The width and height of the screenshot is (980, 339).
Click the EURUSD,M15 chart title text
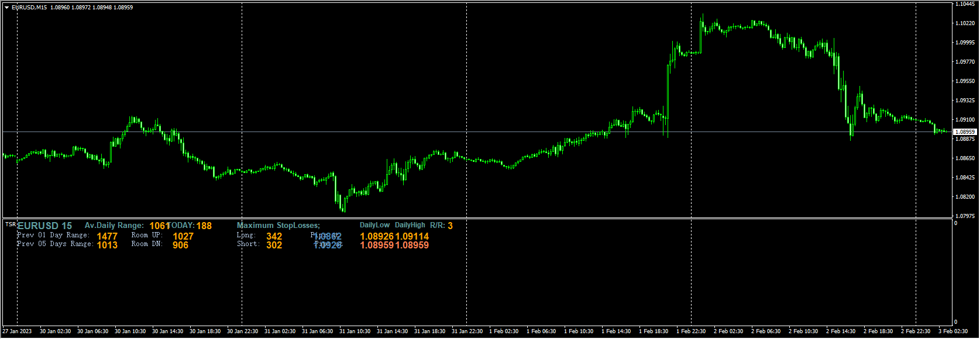(29, 8)
